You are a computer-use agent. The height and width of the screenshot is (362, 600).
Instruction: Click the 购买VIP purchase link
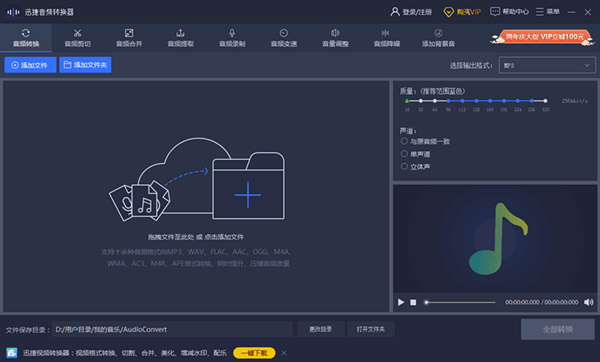pyautogui.click(x=462, y=12)
